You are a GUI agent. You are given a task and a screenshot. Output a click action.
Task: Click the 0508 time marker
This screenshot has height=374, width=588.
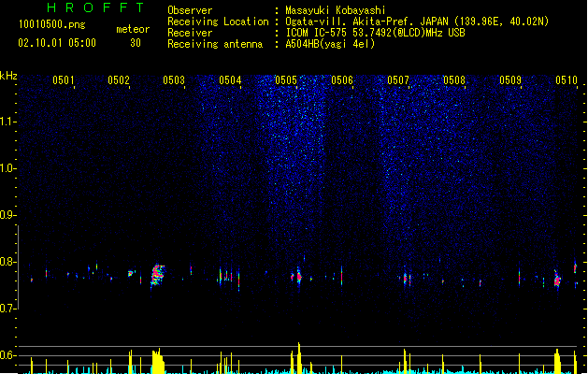click(454, 79)
